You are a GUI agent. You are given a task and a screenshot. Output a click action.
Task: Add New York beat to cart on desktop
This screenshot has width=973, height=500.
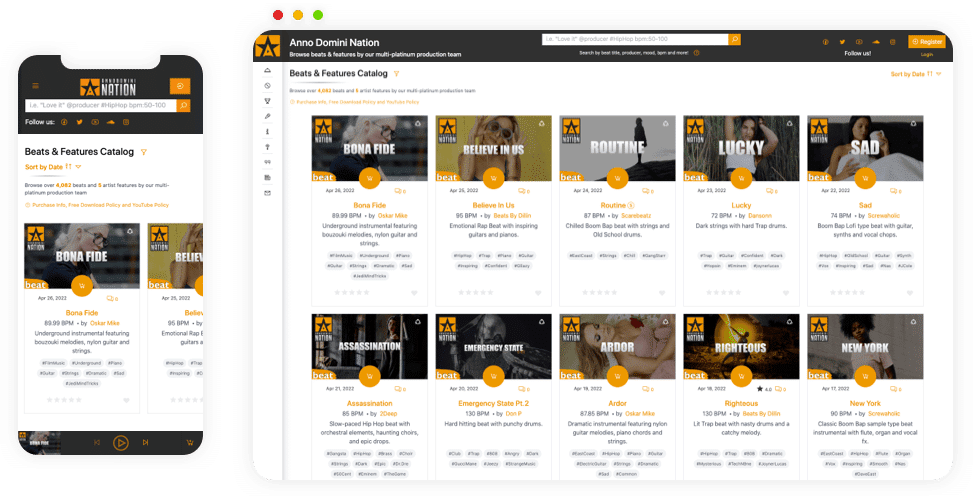(x=865, y=376)
